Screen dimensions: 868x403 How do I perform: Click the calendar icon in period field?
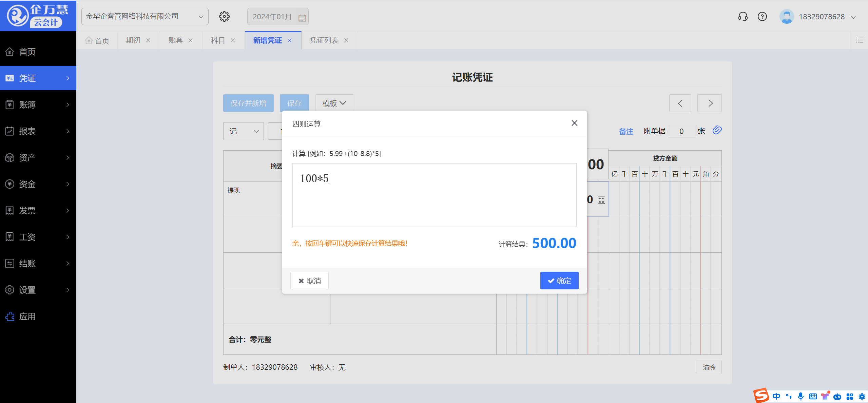(302, 17)
